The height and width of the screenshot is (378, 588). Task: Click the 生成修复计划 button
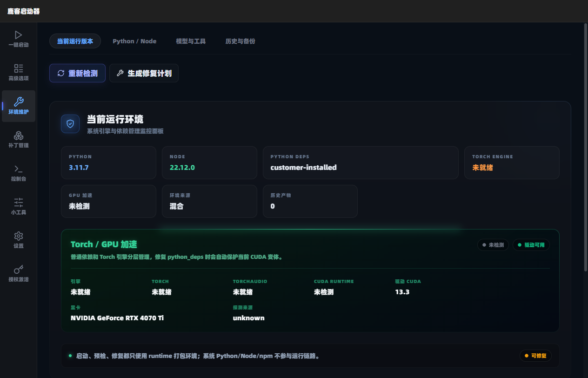tap(144, 73)
